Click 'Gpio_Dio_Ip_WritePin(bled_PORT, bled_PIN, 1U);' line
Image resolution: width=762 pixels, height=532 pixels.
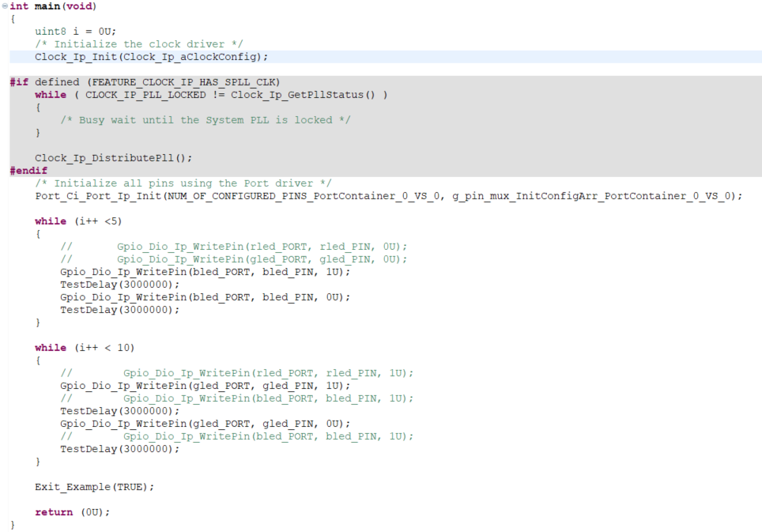tap(205, 272)
